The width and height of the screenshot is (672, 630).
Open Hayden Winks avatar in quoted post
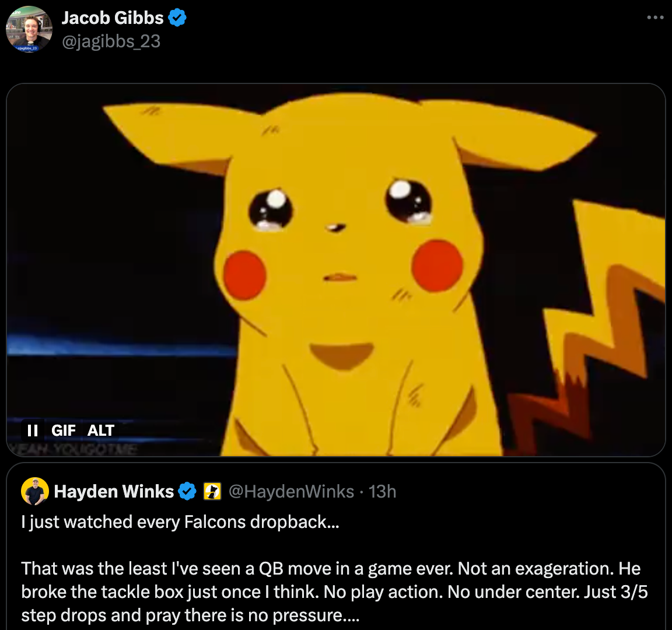tap(35, 491)
